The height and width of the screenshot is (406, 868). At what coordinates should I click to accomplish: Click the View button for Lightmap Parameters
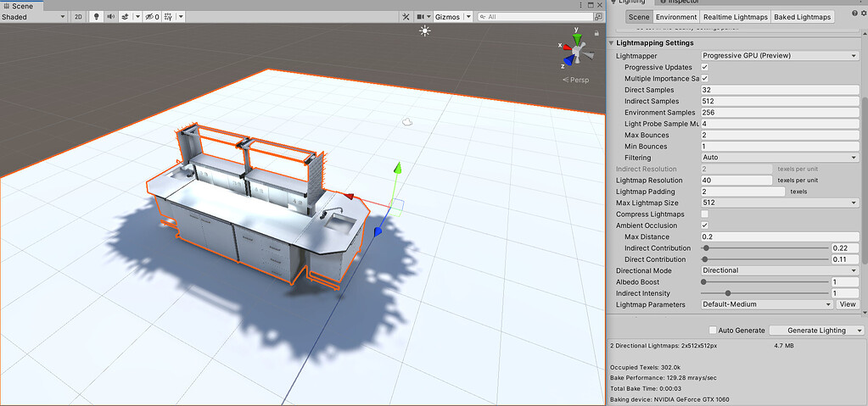(x=848, y=304)
